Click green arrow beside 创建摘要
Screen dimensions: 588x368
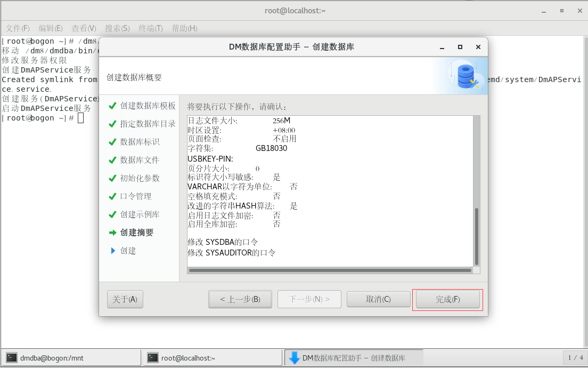point(112,233)
